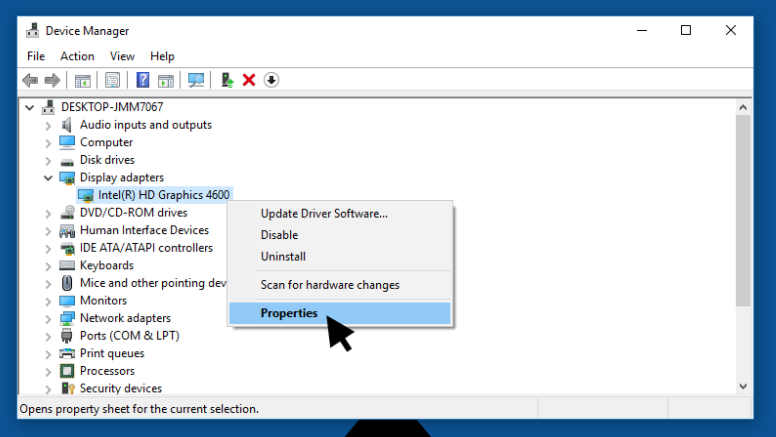Image resolution: width=776 pixels, height=437 pixels.
Task: Select the IDE ATA/ATAPI controllers label
Action: coord(146,247)
